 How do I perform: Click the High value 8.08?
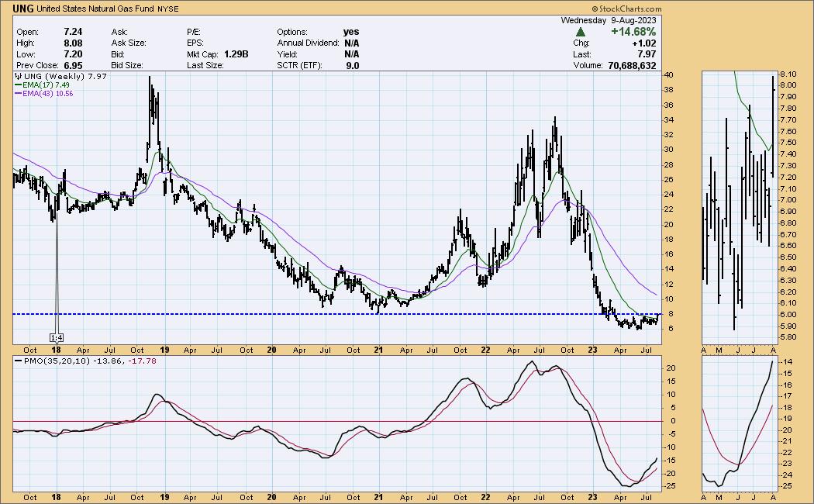tap(73, 43)
